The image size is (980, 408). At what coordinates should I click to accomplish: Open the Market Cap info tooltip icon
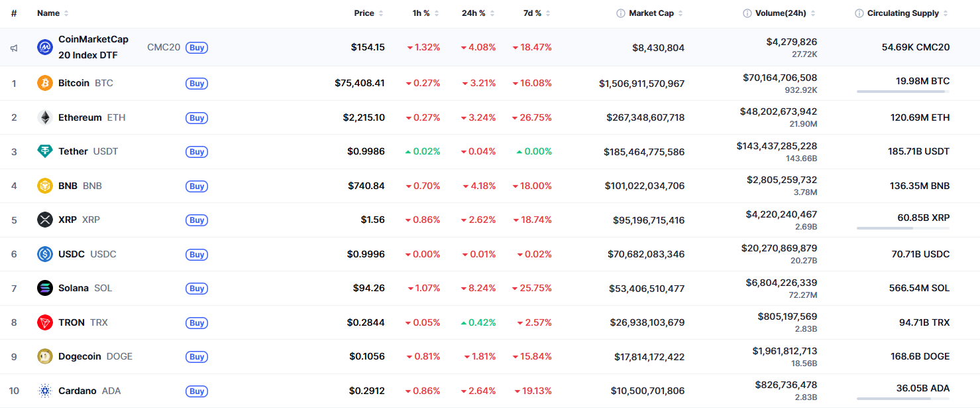(x=621, y=13)
